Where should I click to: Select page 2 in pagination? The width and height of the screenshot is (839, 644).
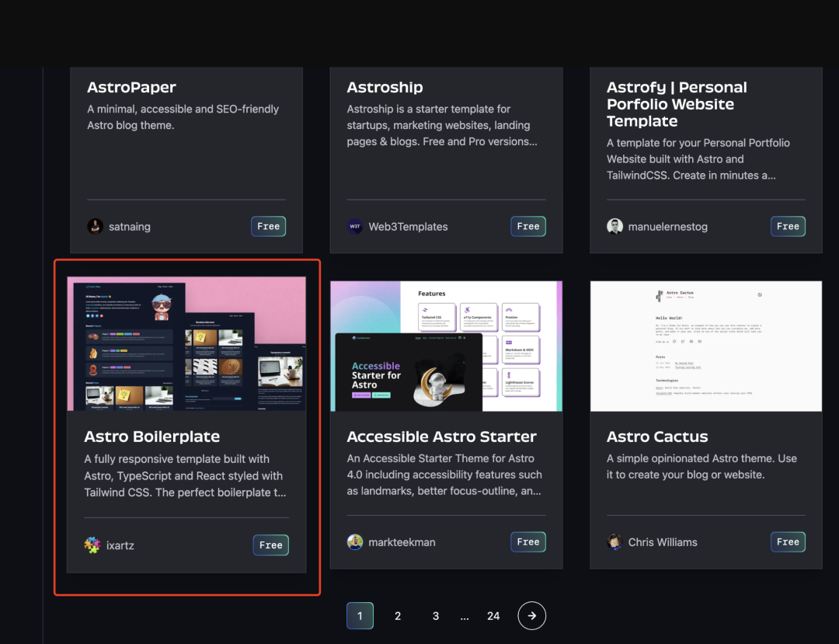click(x=398, y=616)
